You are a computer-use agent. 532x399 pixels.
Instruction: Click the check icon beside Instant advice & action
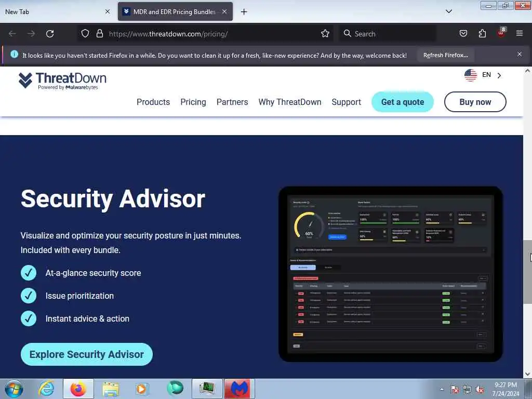click(x=29, y=318)
